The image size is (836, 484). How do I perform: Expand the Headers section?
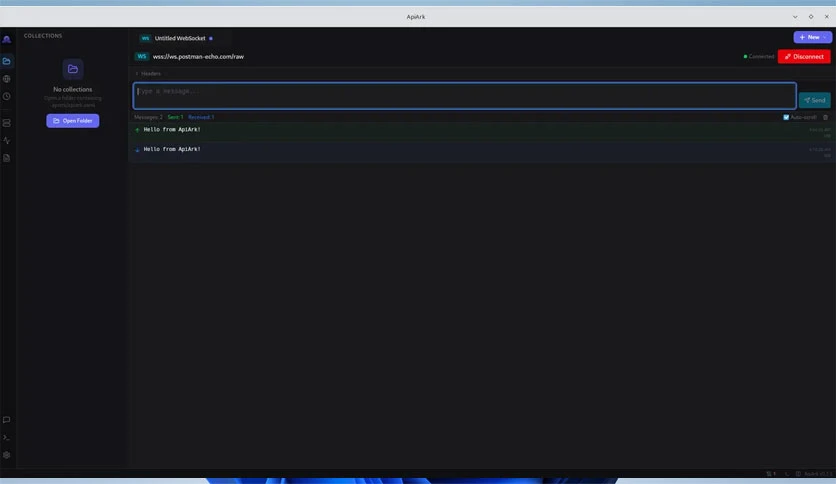tap(148, 74)
